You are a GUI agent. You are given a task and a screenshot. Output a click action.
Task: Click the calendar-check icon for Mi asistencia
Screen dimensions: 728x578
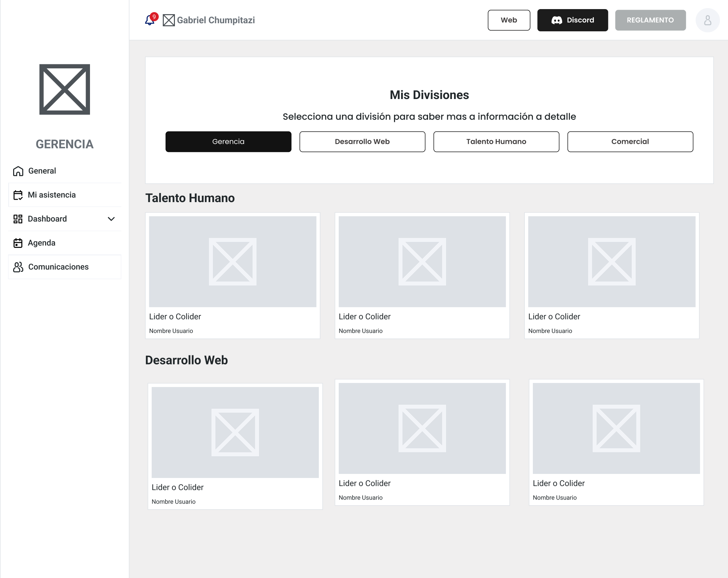pos(18,195)
